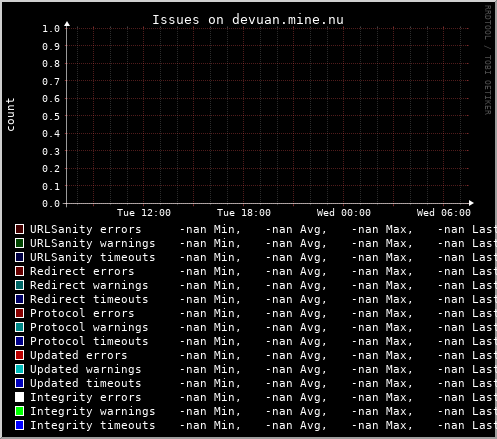Click the URLSanity warnings green swatch
The width and height of the screenshot is (497, 439).
(x=19, y=243)
